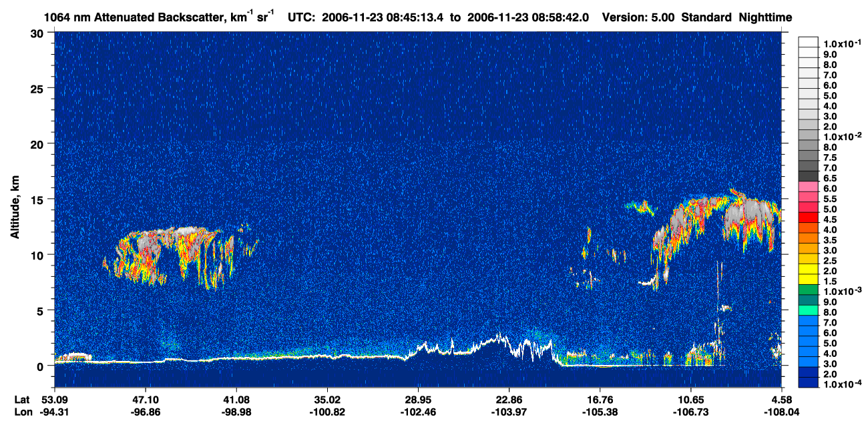This screenshot has width=868, height=445.
Task: Click the colorbar label "6.5"
Action: point(829,177)
